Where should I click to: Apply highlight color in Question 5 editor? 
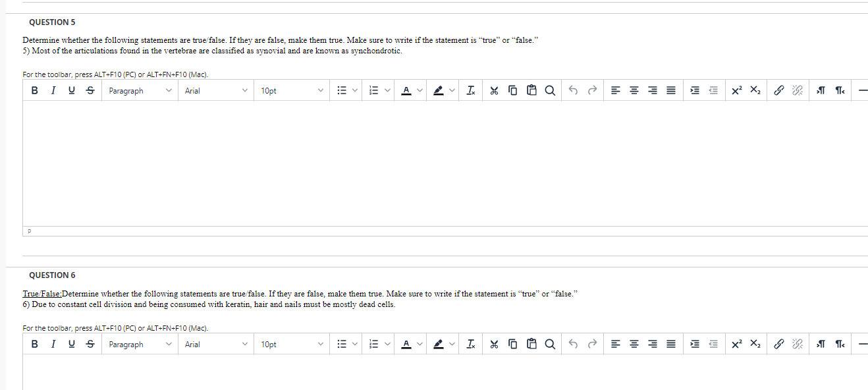pos(439,91)
